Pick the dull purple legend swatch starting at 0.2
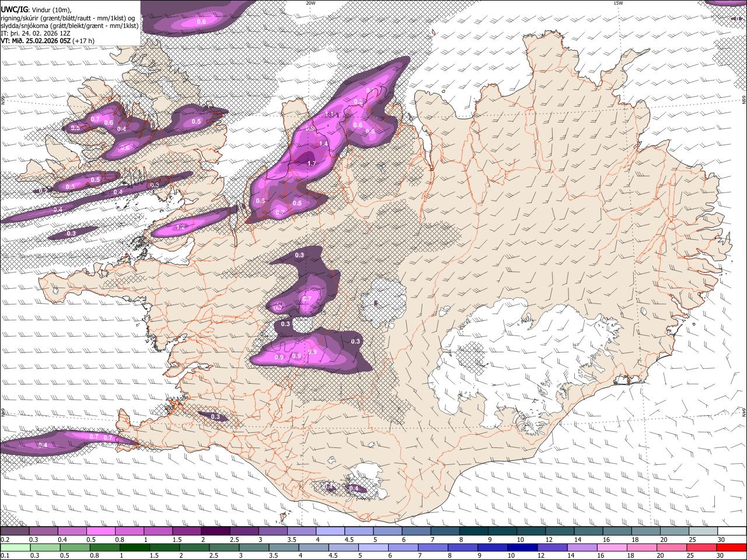The image size is (747, 560). tap(15, 531)
